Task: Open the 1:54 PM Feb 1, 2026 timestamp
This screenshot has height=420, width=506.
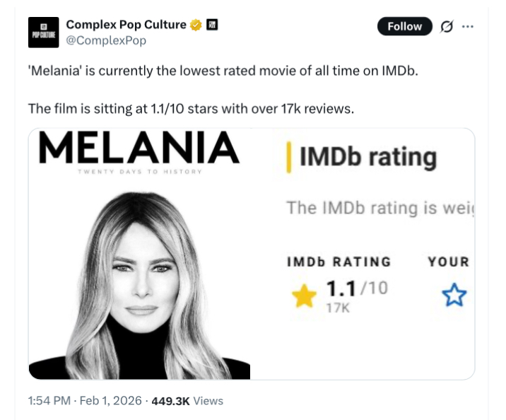Action: pos(85,401)
